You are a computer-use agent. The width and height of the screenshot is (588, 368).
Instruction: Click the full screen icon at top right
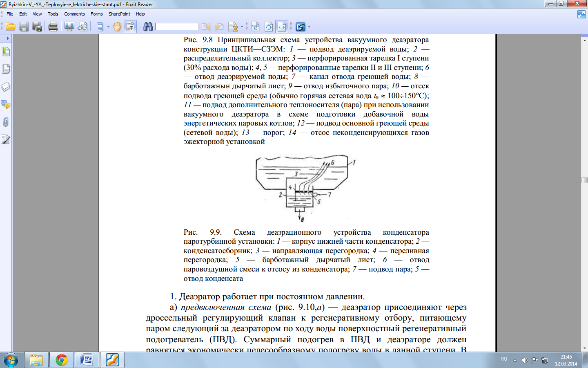pos(581,14)
